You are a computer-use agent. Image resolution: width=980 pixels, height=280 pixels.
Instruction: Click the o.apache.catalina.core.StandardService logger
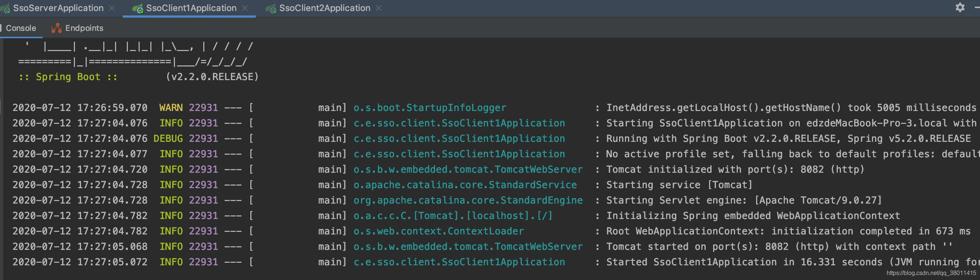click(465, 185)
